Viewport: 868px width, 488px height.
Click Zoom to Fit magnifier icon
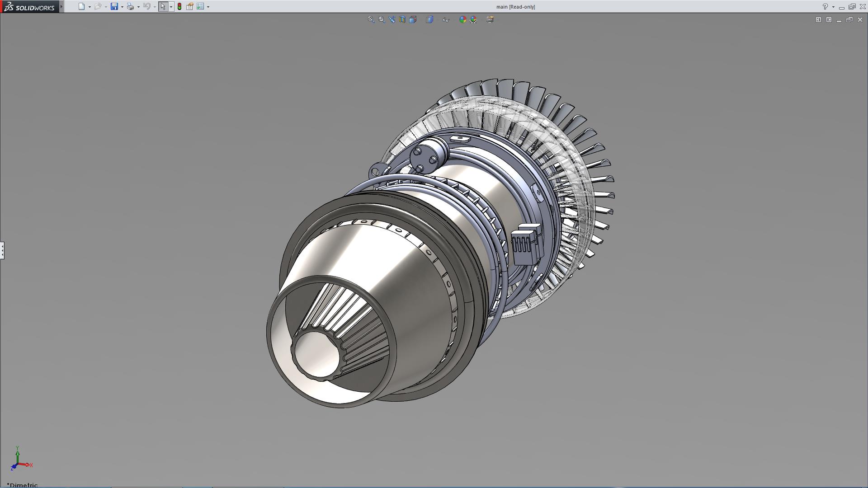371,19
